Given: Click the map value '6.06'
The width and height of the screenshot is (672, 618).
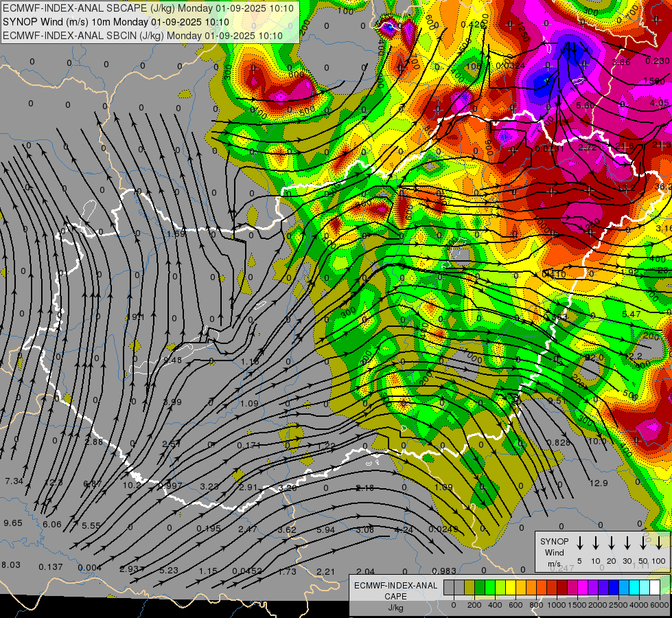Looking at the screenshot, I should click(52, 524).
